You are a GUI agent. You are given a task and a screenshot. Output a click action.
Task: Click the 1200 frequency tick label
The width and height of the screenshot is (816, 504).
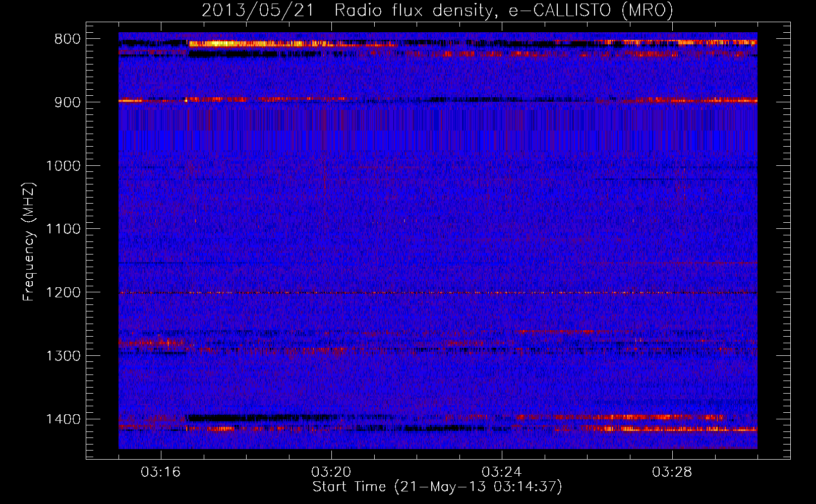coord(63,293)
